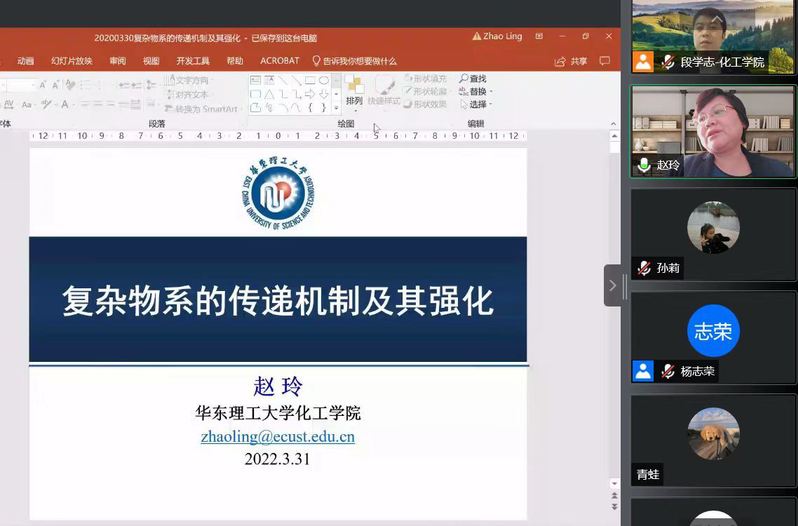
Task: Select the Triangle shape in gallery
Action: point(269,94)
